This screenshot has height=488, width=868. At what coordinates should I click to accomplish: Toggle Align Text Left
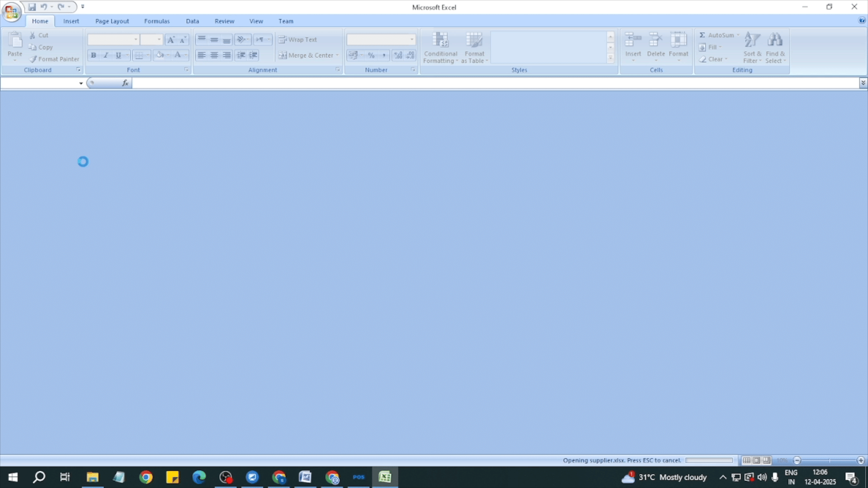202,55
